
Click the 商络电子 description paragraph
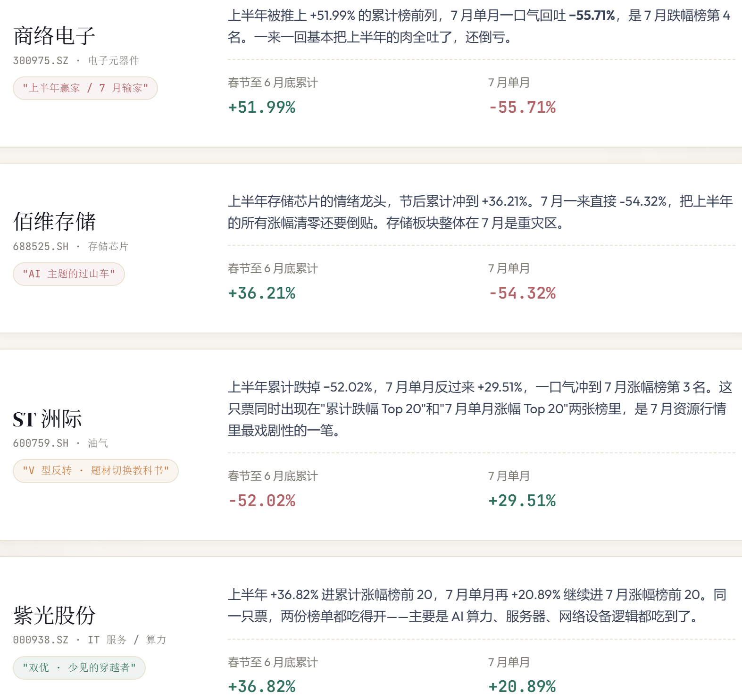click(x=479, y=26)
